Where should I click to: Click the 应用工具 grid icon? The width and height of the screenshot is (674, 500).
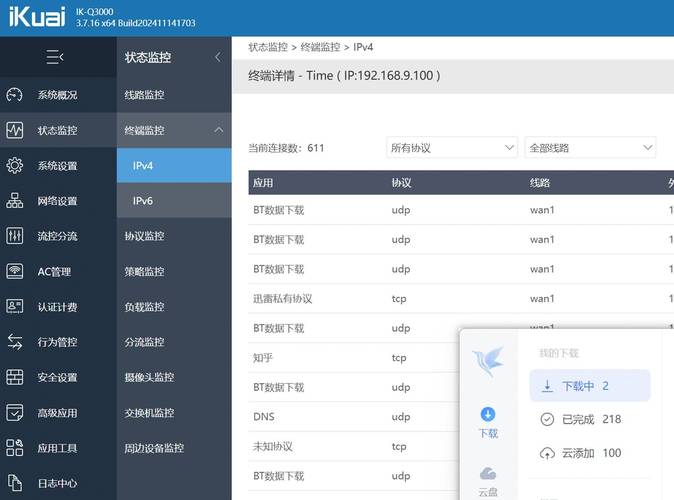[x=15, y=448]
